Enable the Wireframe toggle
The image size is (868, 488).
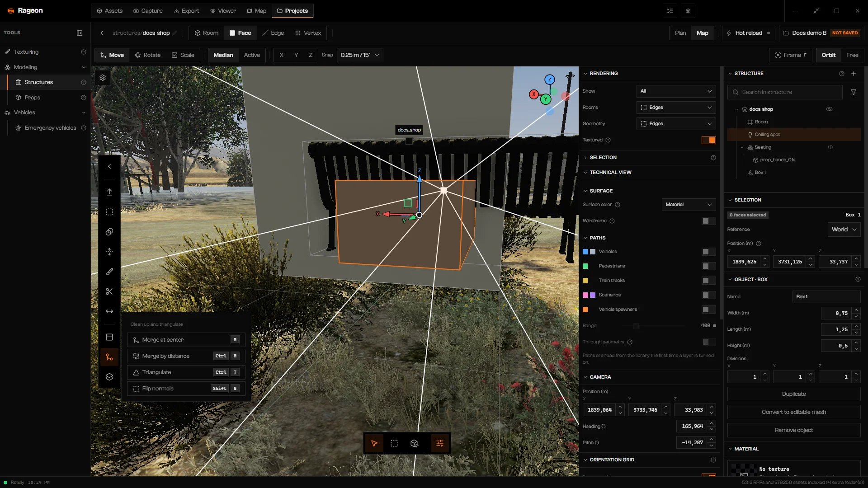708,221
